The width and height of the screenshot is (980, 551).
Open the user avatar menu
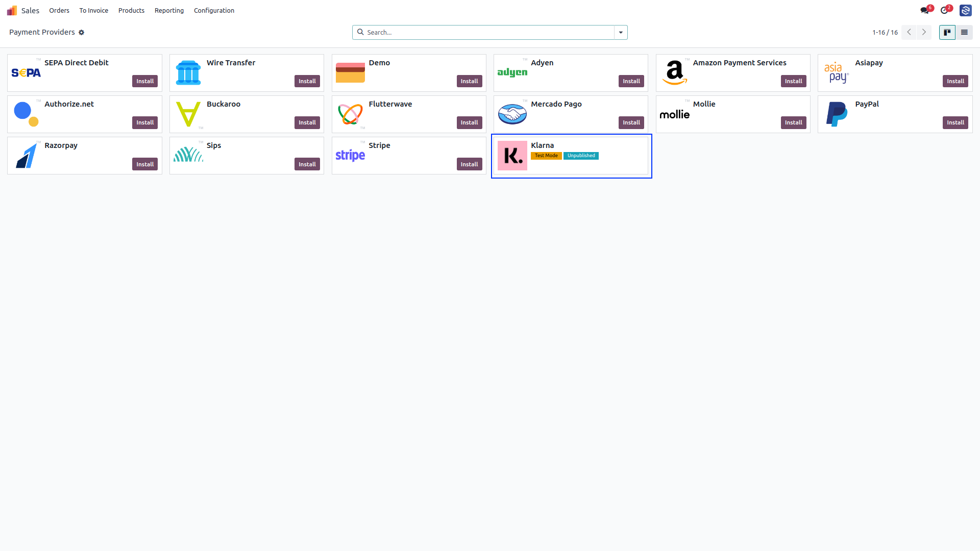coord(965,10)
